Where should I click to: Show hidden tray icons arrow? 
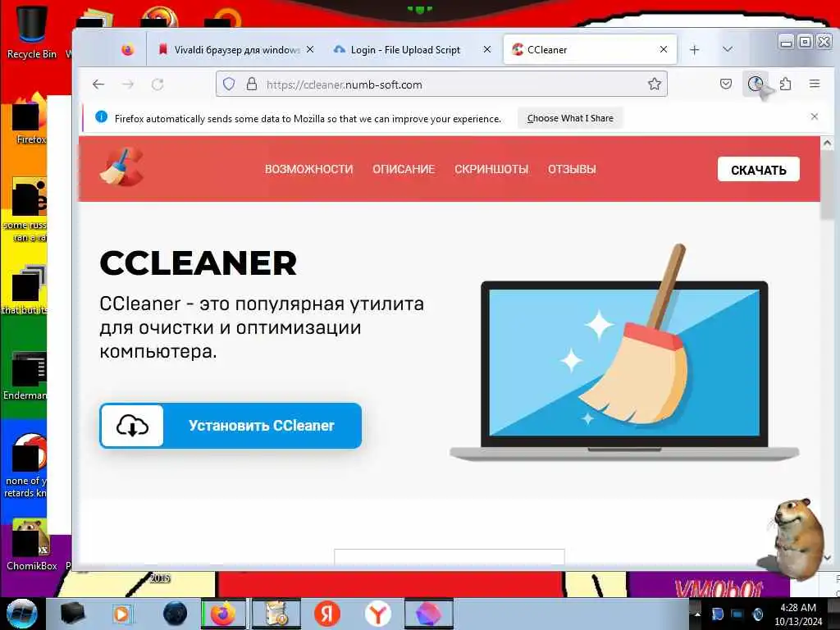tap(697, 614)
